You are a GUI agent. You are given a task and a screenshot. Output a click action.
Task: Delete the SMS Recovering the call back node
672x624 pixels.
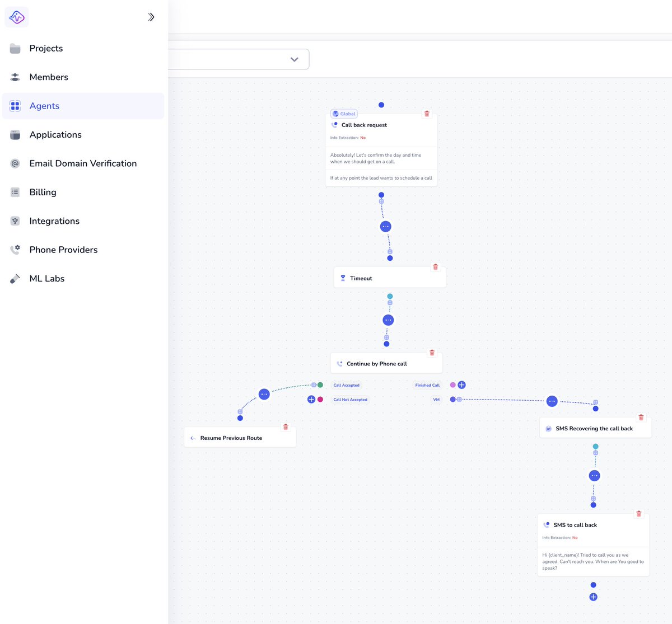(x=641, y=417)
